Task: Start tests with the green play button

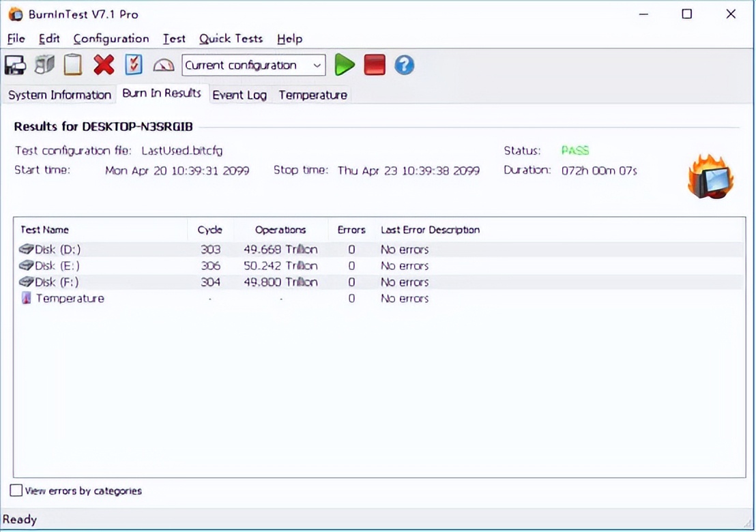Action: pyautogui.click(x=345, y=65)
